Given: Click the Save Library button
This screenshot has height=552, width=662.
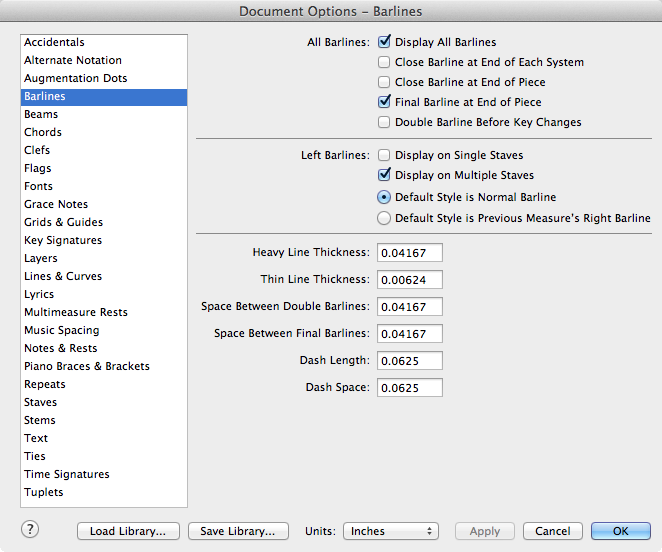Looking at the screenshot, I should [x=238, y=531].
